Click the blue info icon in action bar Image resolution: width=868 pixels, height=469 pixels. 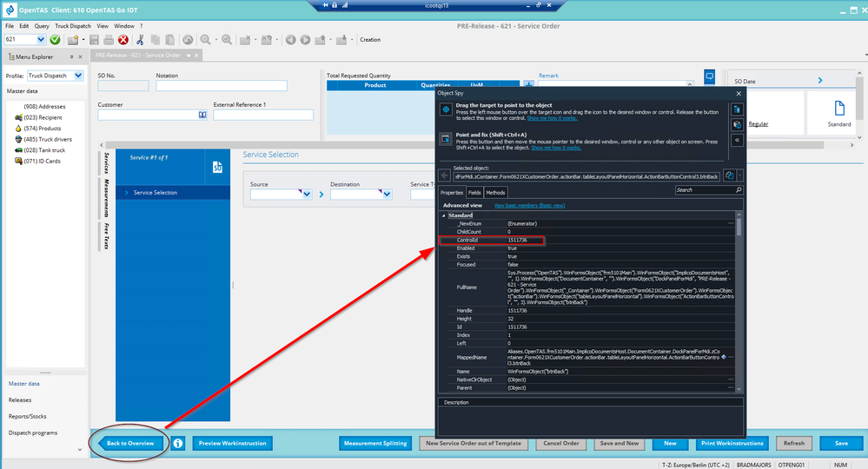coord(177,443)
